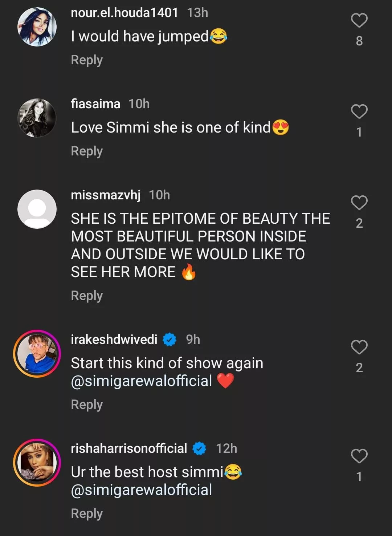Image resolution: width=392 pixels, height=536 pixels.
Task: Like fiasaima's comment with the heart
Action: point(359,111)
